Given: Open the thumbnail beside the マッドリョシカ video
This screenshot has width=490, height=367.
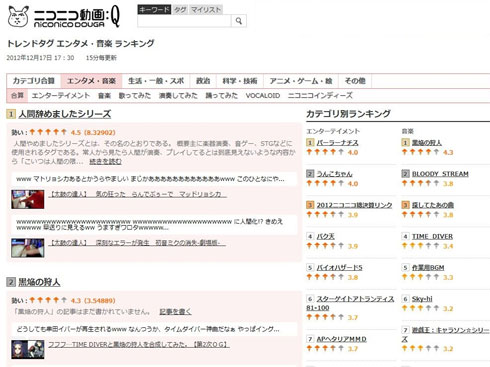Looking at the screenshot, I should click(x=28, y=199).
